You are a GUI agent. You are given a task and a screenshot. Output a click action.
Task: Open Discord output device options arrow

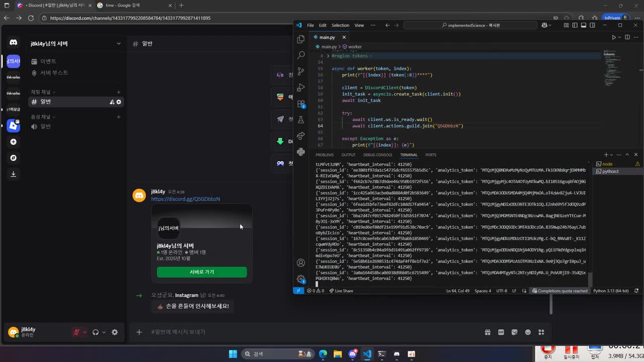pos(104,332)
